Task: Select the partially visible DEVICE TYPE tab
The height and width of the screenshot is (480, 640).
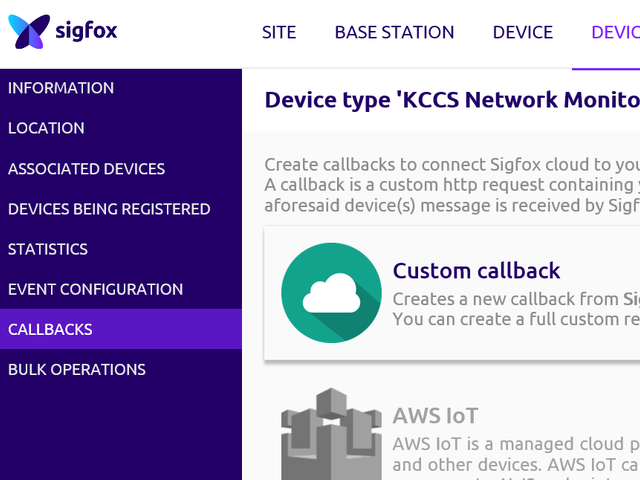Action: coord(614,32)
